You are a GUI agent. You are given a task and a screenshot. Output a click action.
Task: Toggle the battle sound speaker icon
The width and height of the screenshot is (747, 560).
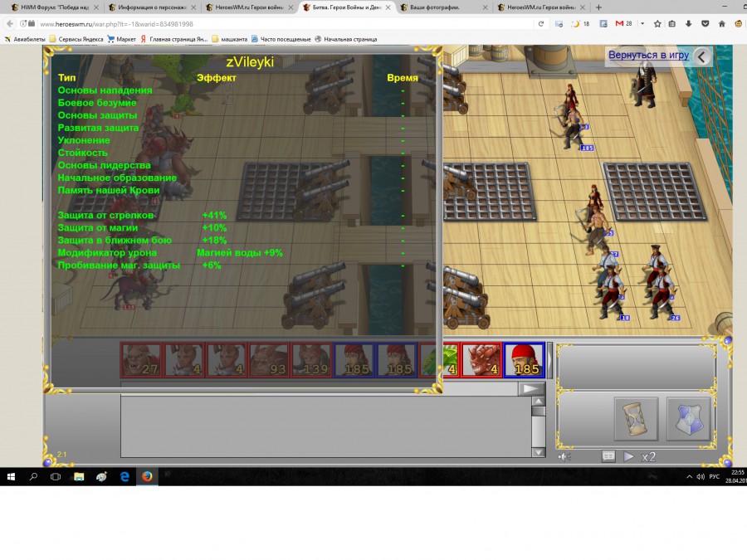pyautogui.click(x=564, y=457)
